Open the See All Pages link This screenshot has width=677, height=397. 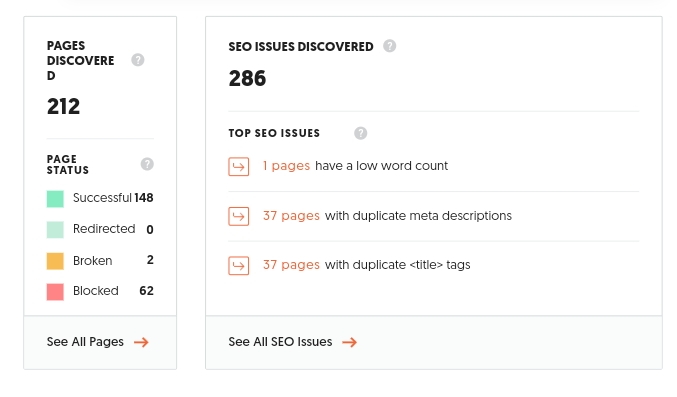[85, 342]
